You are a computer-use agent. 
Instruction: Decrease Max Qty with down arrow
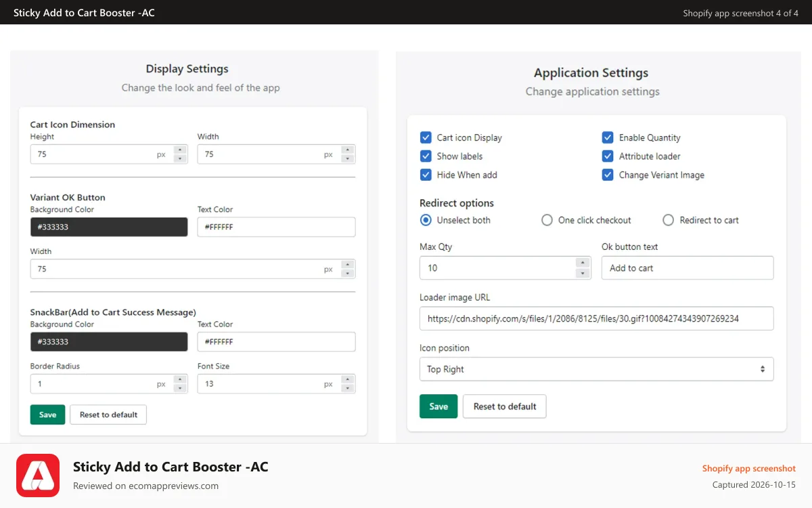[583, 273]
